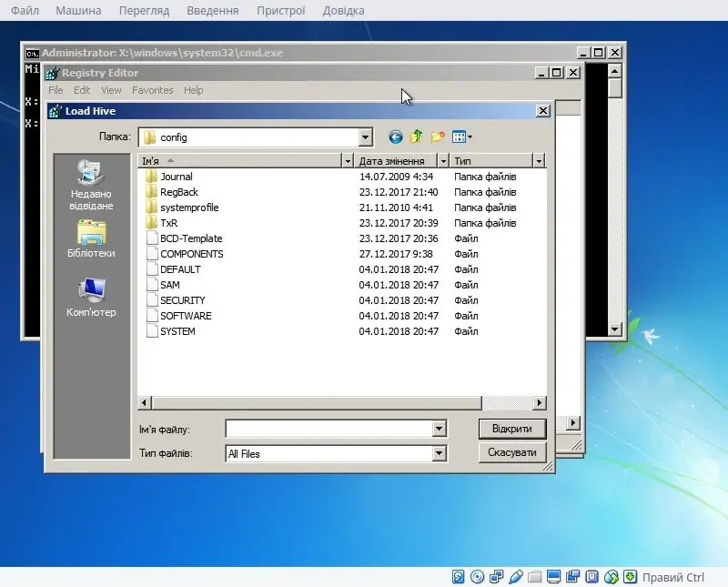728x587 pixels.
Task: Open VirtualBox Довідка menu
Action: tap(344, 10)
